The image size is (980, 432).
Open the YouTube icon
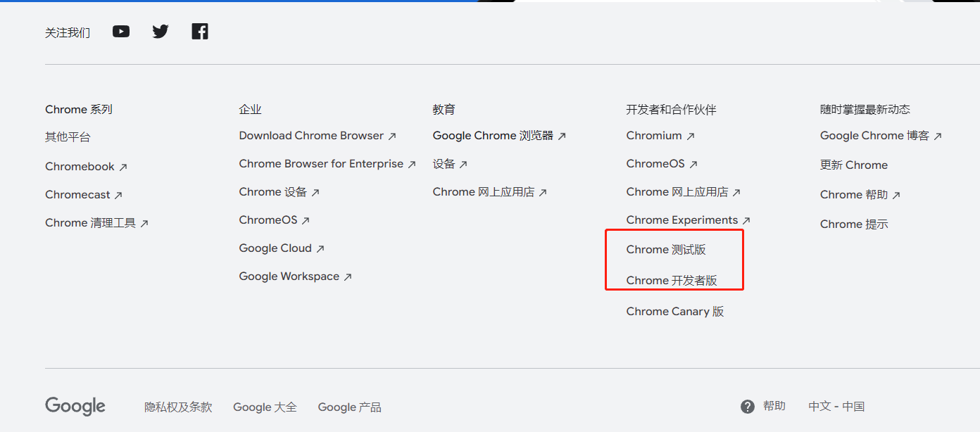pyautogui.click(x=121, y=32)
